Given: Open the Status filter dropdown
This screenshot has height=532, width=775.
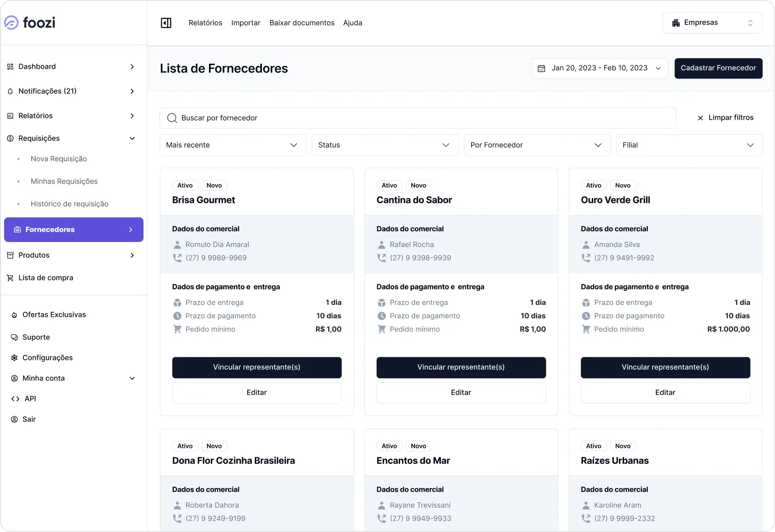Looking at the screenshot, I should 384,145.
